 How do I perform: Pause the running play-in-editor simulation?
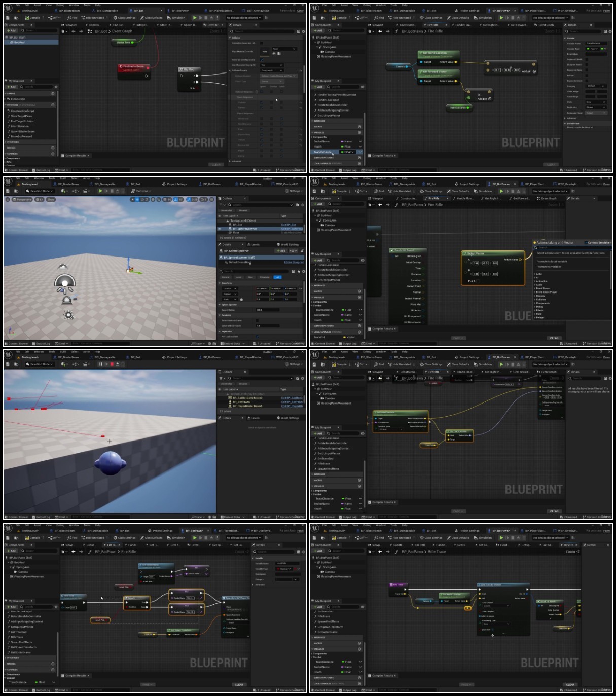[x=100, y=364]
